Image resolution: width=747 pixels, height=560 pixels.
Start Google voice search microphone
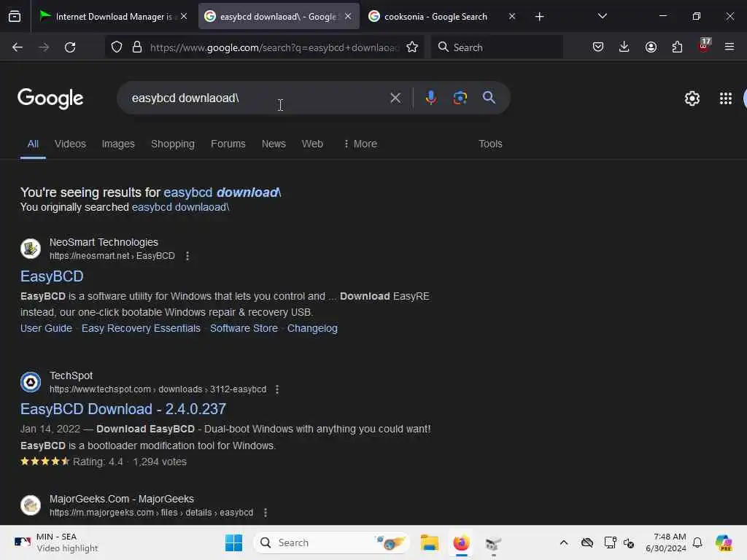[x=430, y=98]
